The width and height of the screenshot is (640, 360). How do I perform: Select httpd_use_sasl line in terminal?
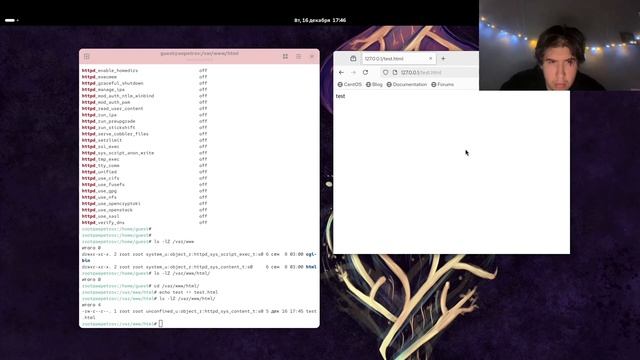pos(144,216)
